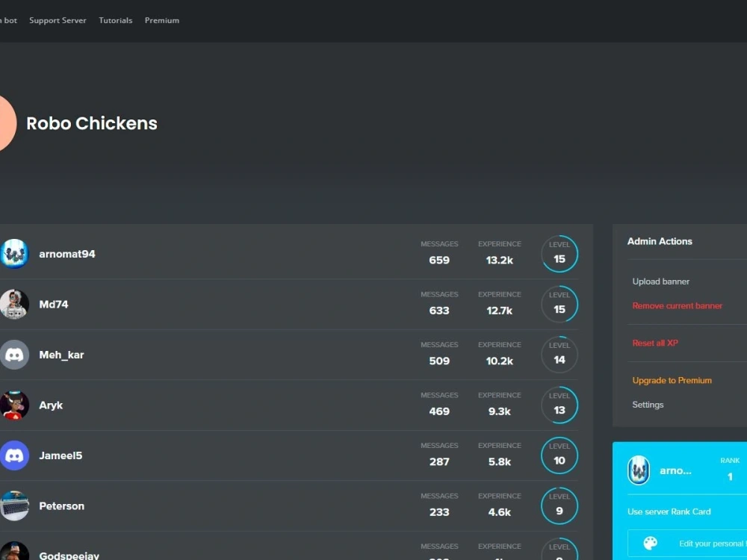The width and height of the screenshot is (747, 560).
Task: Click the palette icon on the rank card
Action: pos(651,544)
